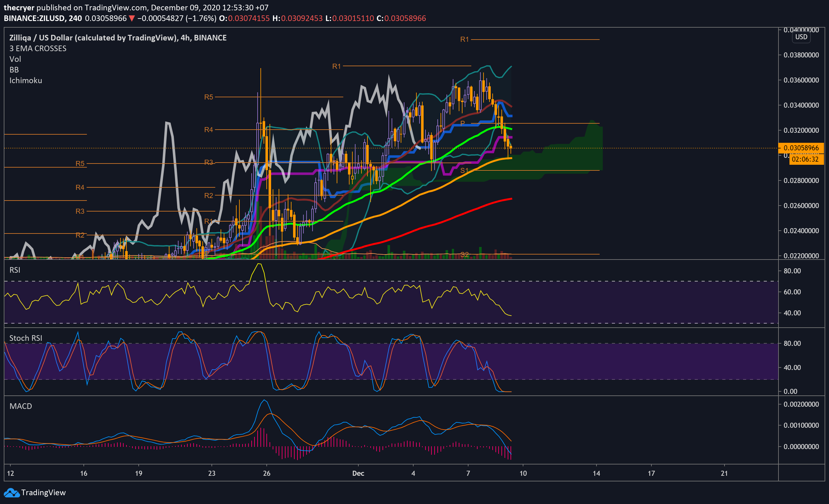The width and height of the screenshot is (829, 504).
Task: Click the high price value H:0.03092453
Action: coord(297,18)
